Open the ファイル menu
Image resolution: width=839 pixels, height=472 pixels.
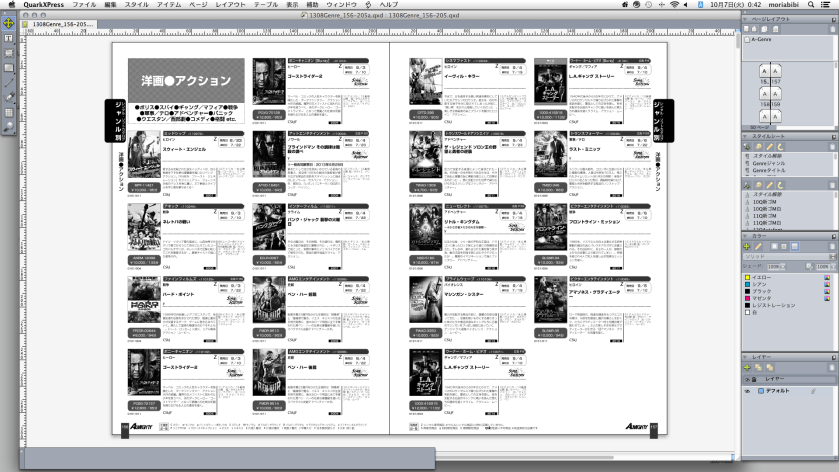coord(84,4)
